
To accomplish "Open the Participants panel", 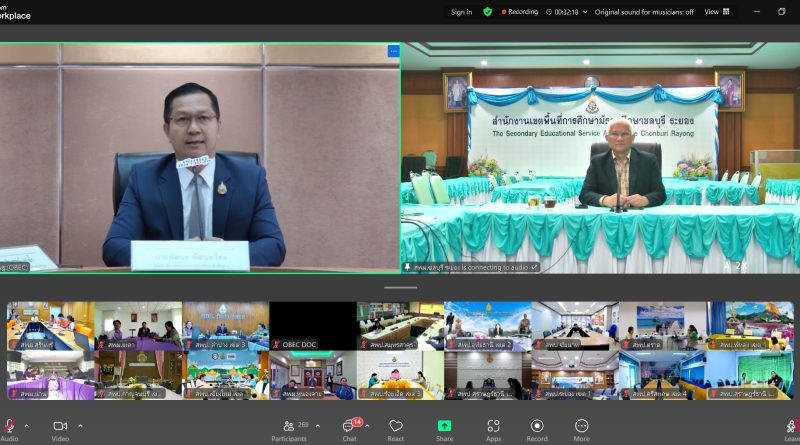I will click(x=289, y=427).
